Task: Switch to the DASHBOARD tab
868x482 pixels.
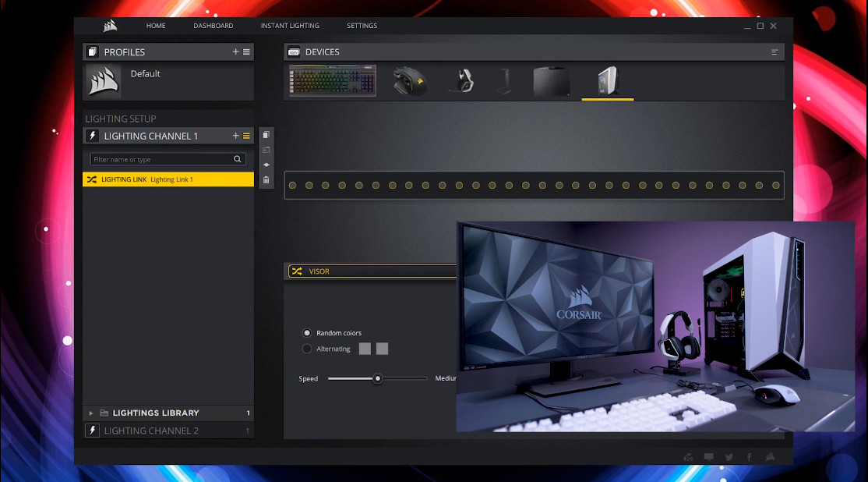Action: [213, 26]
